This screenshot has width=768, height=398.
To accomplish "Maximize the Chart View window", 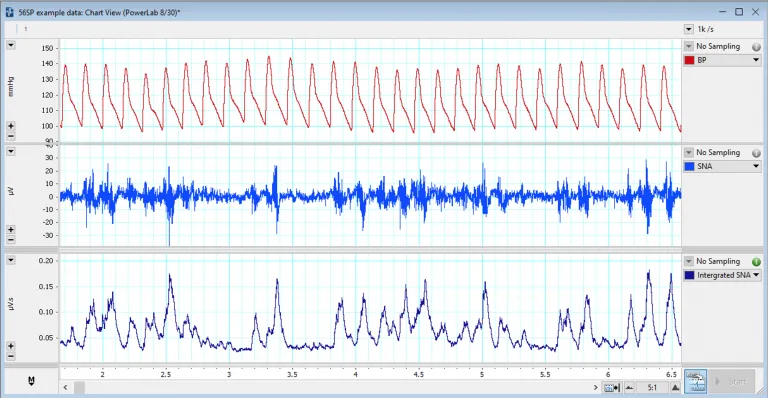I will [739, 12].
